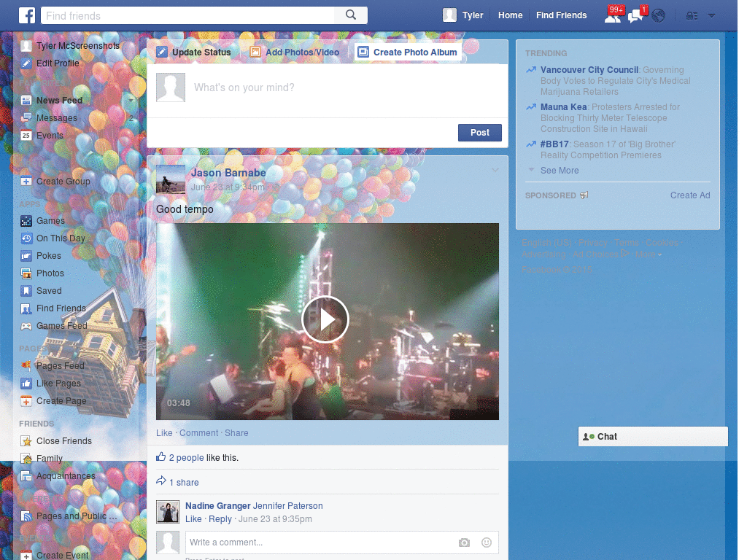Image resolution: width=747 pixels, height=560 pixels.
Task: Attach a photo using the comment camera icon
Action: point(464,542)
